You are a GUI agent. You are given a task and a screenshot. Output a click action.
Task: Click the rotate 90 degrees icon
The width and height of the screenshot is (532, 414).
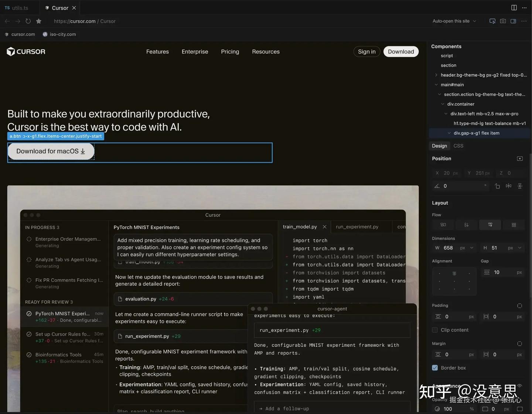(497, 186)
